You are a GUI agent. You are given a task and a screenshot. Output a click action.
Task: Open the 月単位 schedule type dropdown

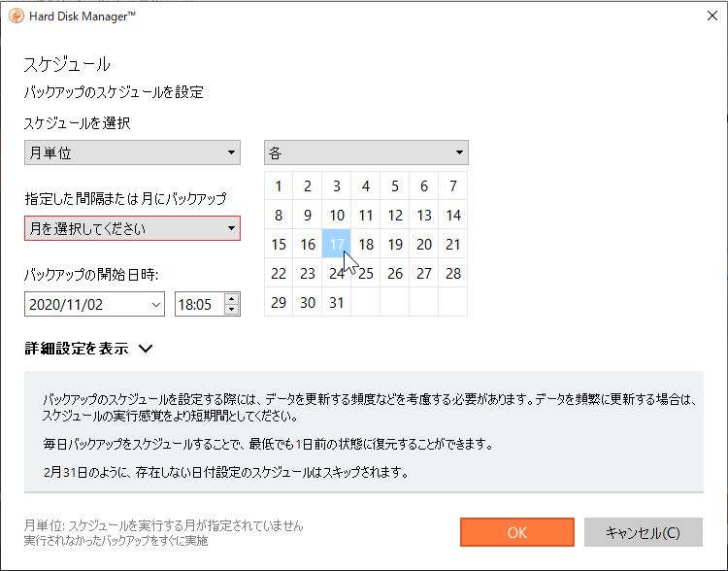tap(132, 152)
